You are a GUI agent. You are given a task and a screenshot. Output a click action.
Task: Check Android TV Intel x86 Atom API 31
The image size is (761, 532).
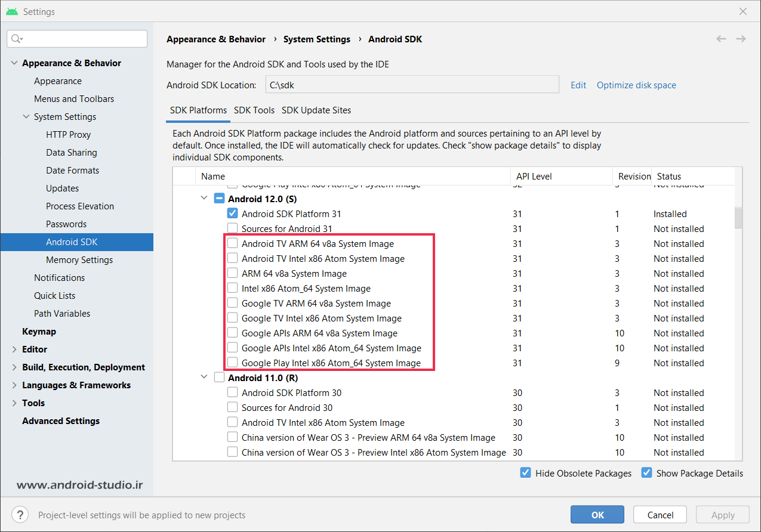(x=232, y=258)
